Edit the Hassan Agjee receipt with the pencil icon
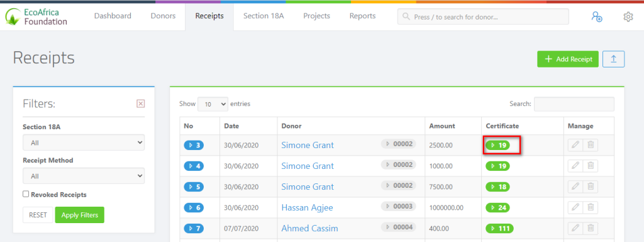Image resolution: width=644 pixels, height=242 pixels. (575, 207)
